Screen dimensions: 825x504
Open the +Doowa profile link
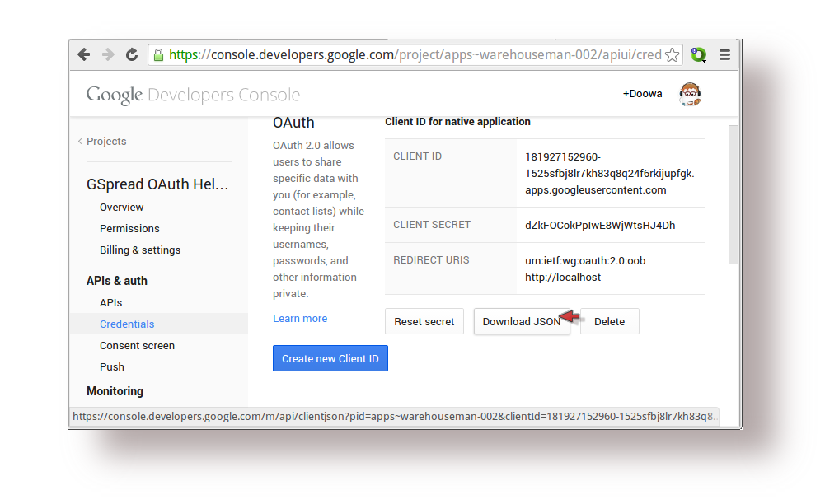point(642,94)
